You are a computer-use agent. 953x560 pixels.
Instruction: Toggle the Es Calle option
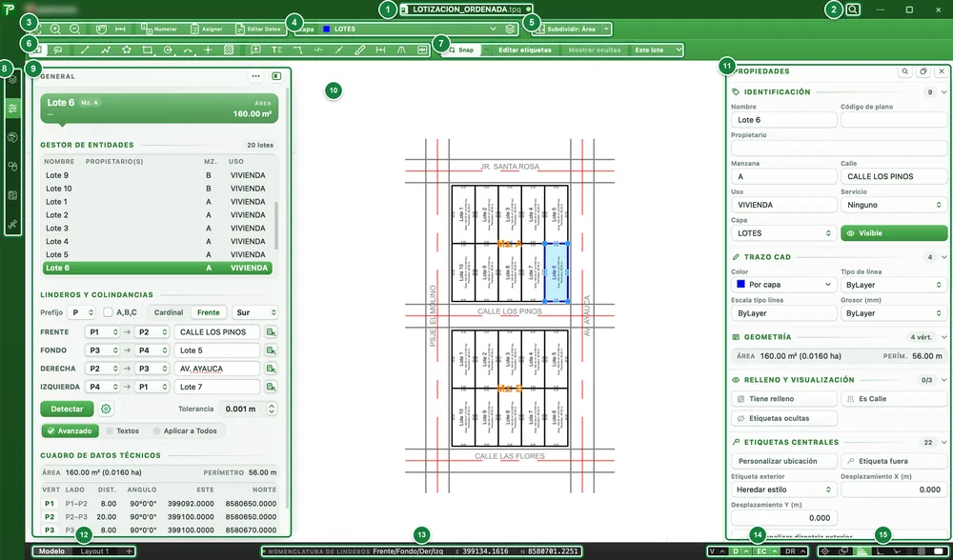click(894, 399)
